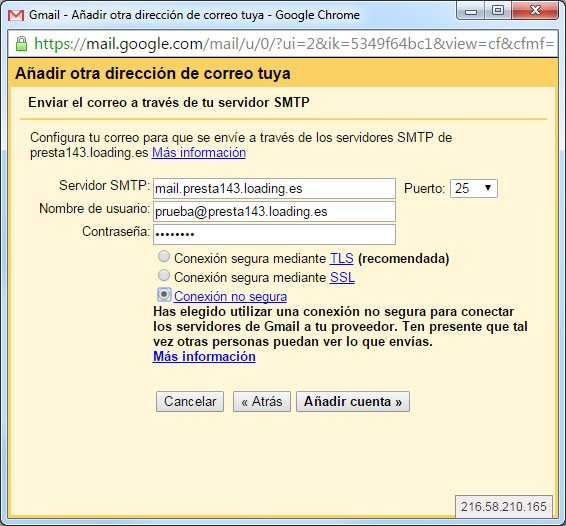Open Más información link next to presta143.loading.es

click(x=199, y=153)
